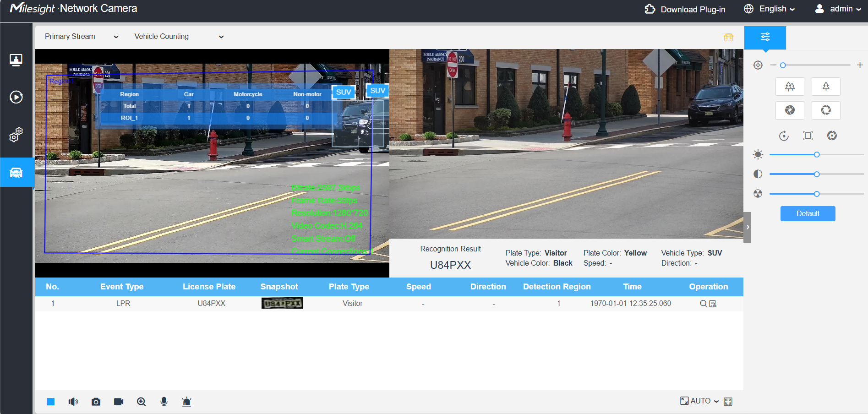Click the PTZ target focus icon
868x414 pixels.
[758, 65]
